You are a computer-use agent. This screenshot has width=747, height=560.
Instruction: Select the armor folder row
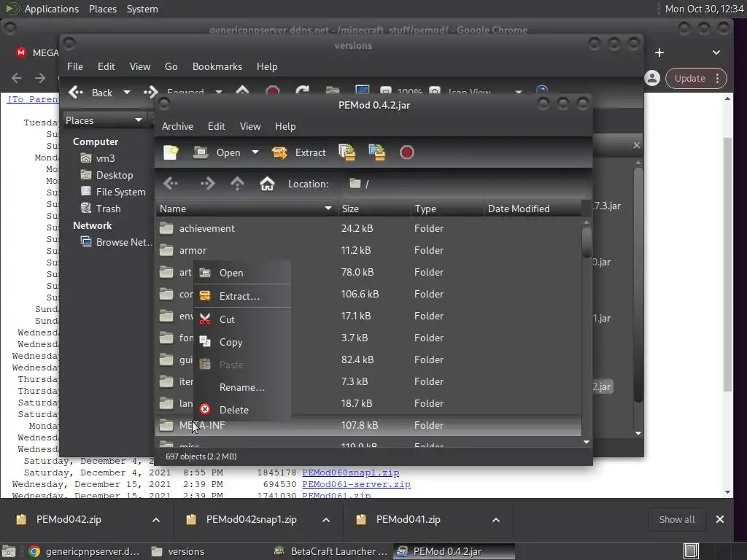pyautogui.click(x=368, y=251)
